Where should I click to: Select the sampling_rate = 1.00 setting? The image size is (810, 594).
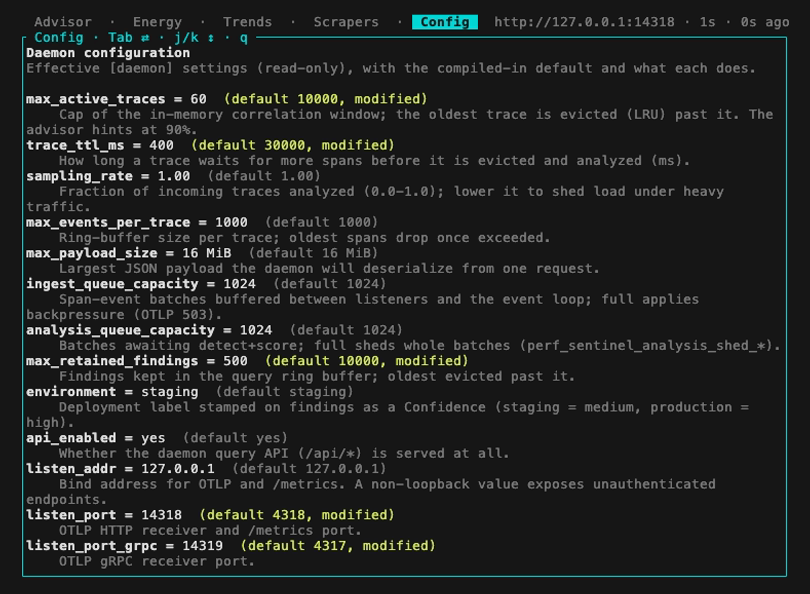point(108,176)
